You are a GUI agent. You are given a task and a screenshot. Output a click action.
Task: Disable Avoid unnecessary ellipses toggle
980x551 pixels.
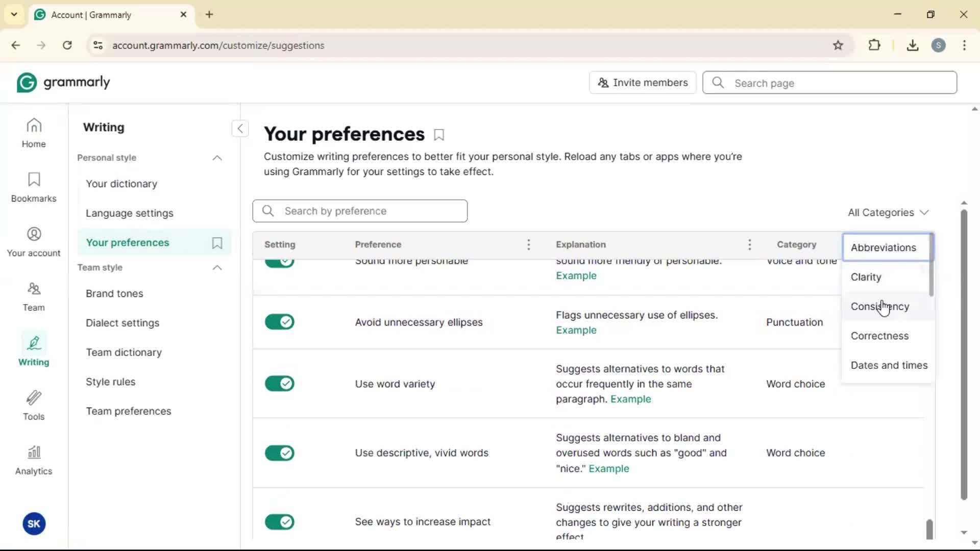point(280,322)
